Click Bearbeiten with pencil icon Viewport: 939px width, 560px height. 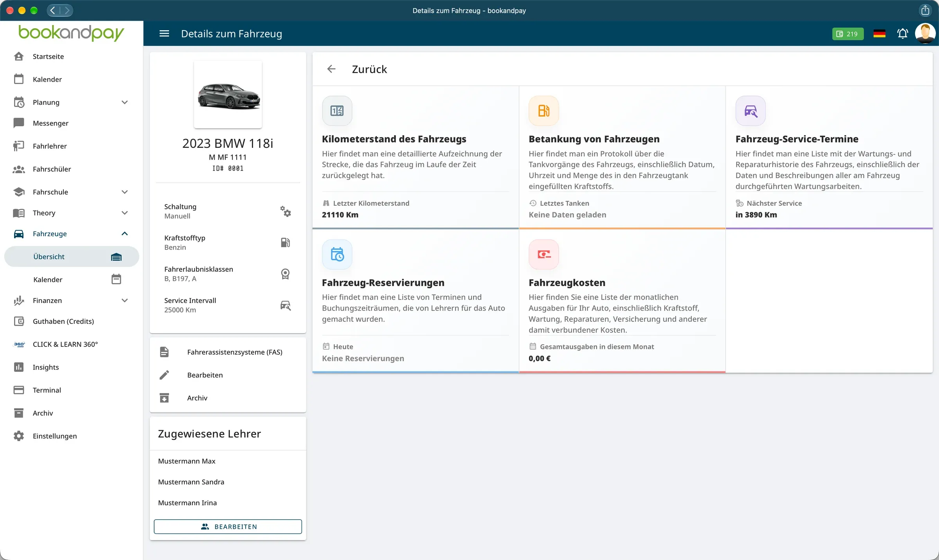click(228, 375)
